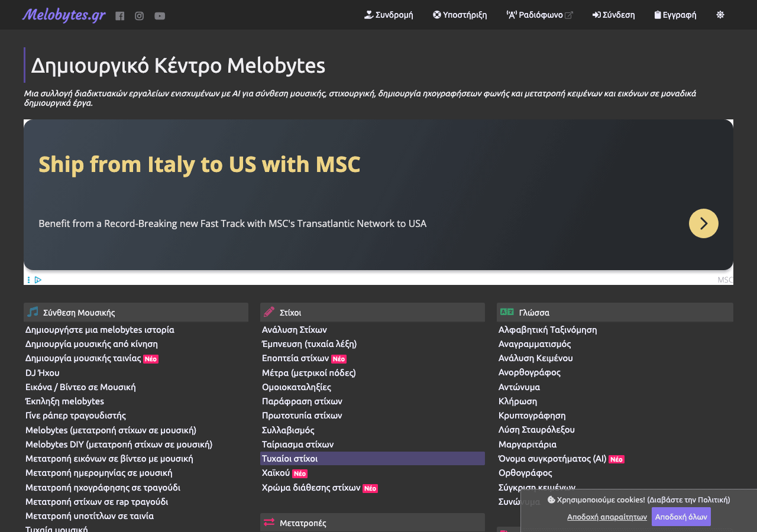Screen dimensions: 757x532
Task: Open Σύνδεση login menu item
Action: coord(613,15)
